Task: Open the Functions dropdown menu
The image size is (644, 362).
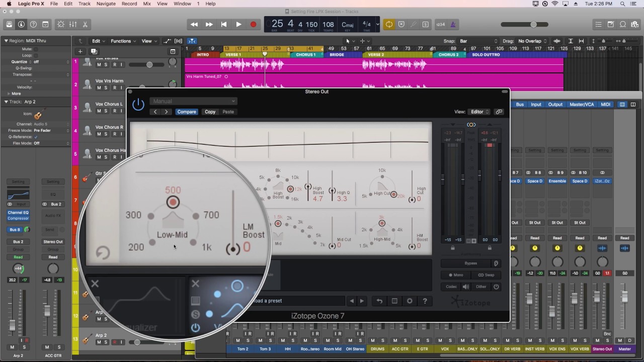Action: [x=123, y=41]
